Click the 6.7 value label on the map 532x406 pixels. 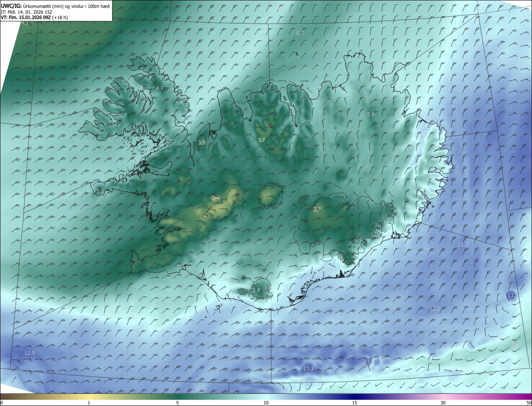pyautogui.click(x=300, y=33)
